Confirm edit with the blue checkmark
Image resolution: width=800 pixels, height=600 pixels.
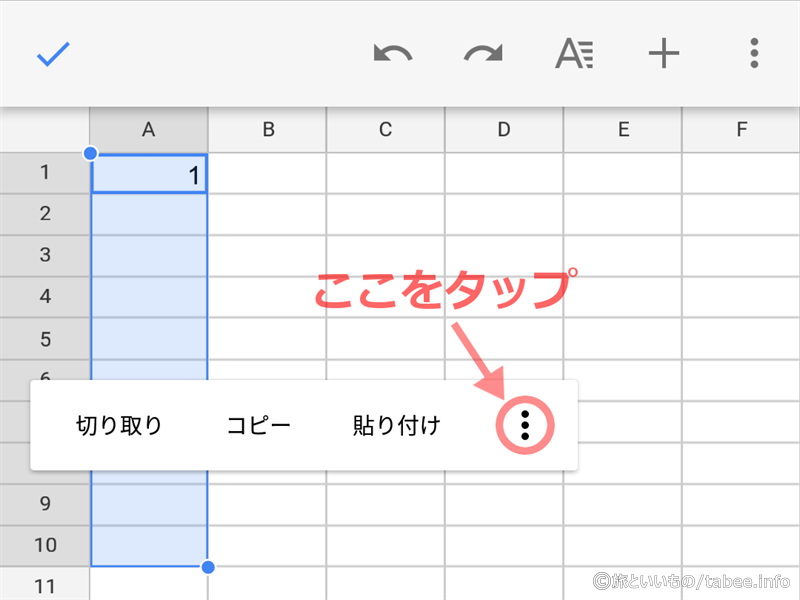coord(53,54)
